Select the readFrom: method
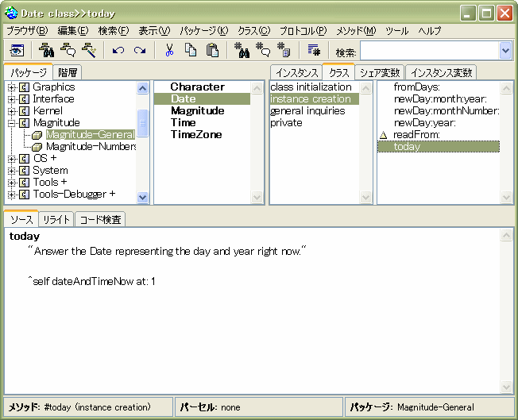This screenshot has width=518, height=420. [x=416, y=135]
